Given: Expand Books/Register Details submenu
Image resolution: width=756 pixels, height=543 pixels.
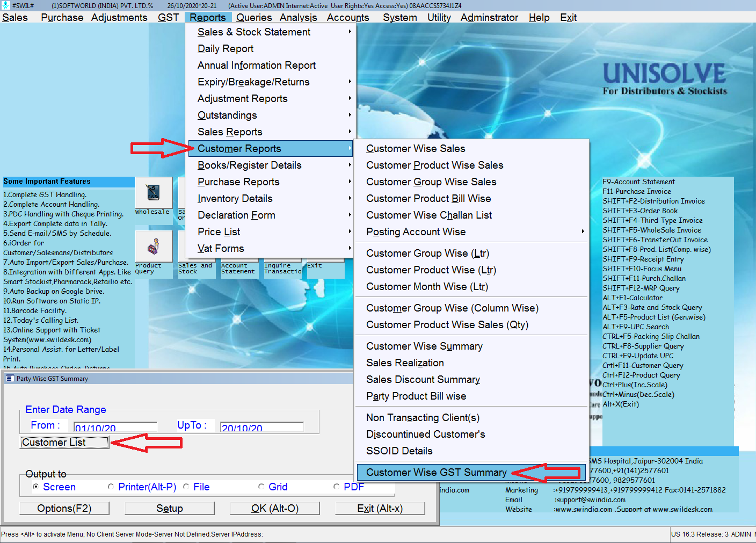Looking at the screenshot, I should click(271, 165).
